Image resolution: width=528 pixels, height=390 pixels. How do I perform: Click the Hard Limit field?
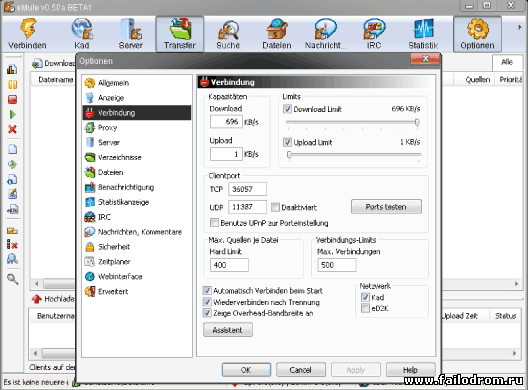(x=229, y=265)
